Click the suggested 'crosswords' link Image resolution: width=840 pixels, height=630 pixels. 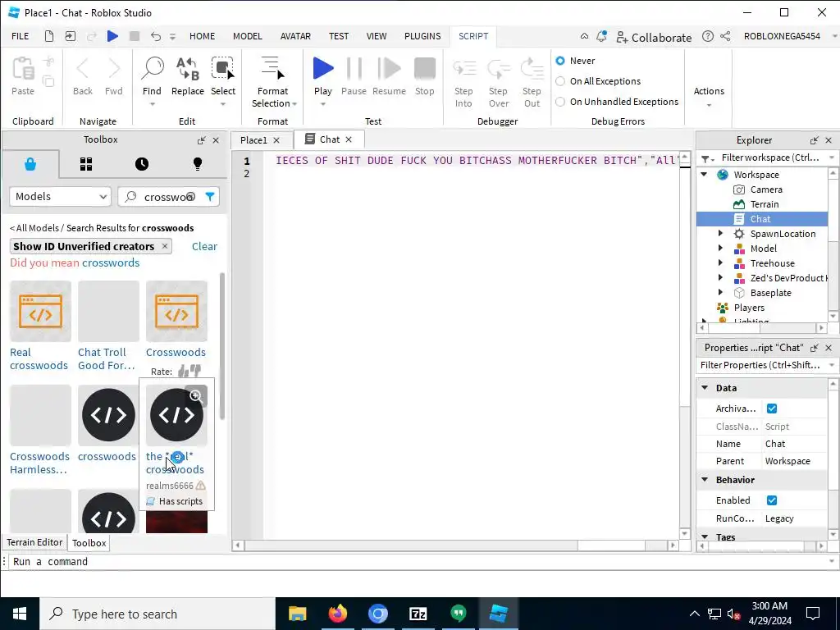coord(111,262)
